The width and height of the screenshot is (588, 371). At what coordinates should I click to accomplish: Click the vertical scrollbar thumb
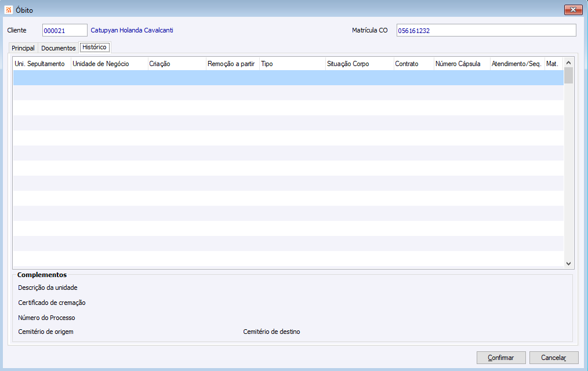[568, 75]
